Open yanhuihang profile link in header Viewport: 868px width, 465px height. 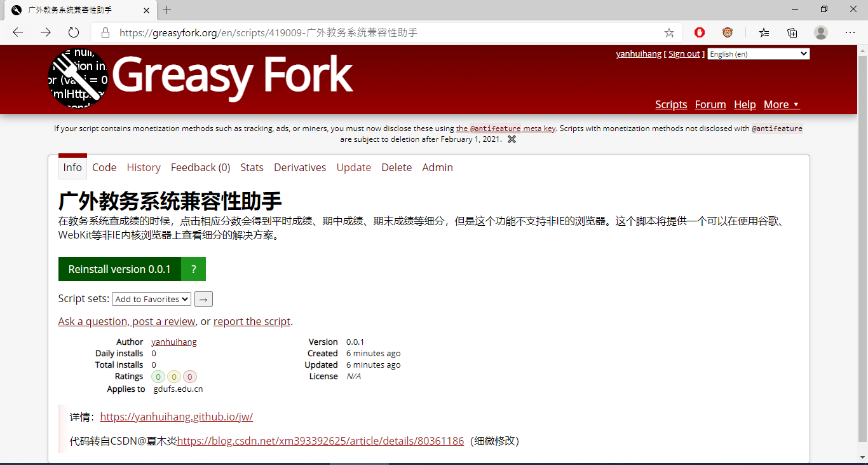[x=639, y=54]
